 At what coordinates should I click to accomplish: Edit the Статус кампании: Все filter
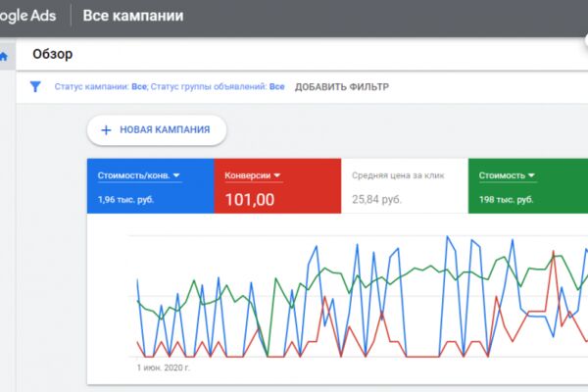point(101,86)
